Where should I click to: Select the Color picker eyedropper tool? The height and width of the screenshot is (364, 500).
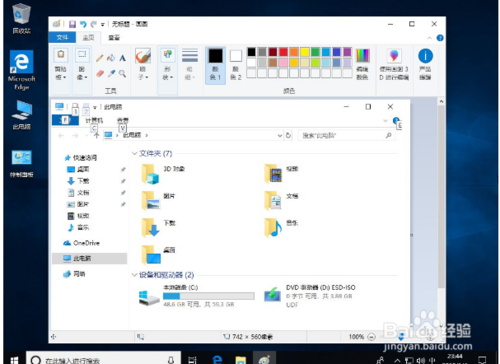tap(111, 73)
